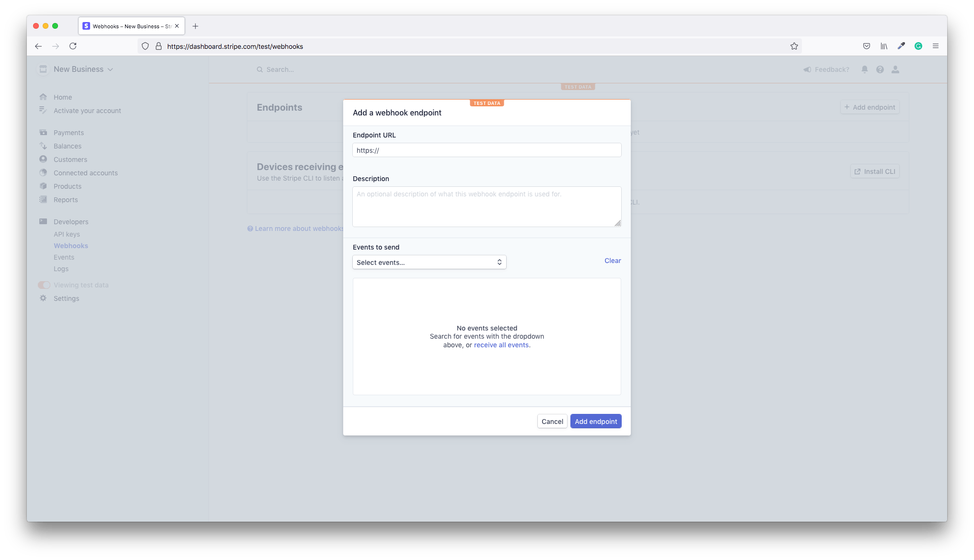
Task: Click the help question mark icon
Action: [880, 69]
